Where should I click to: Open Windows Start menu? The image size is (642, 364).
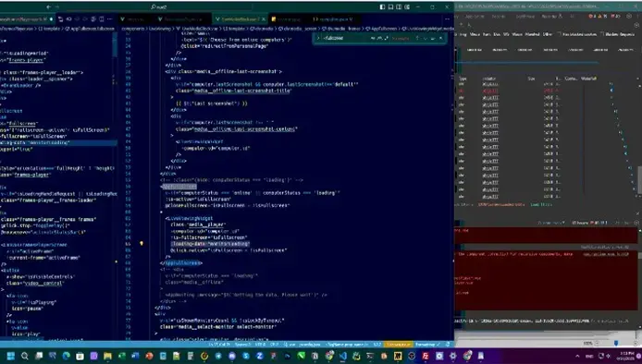coord(11,356)
